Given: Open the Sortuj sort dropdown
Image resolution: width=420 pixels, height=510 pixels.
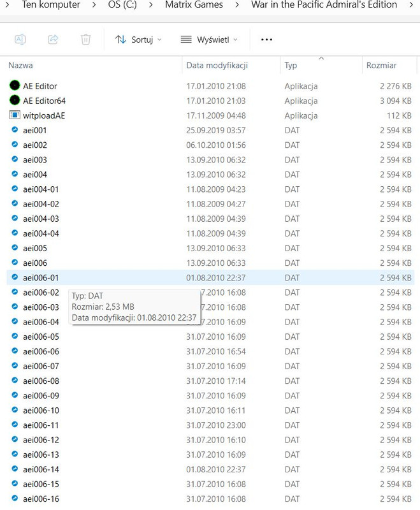Looking at the screenshot, I should [138, 40].
